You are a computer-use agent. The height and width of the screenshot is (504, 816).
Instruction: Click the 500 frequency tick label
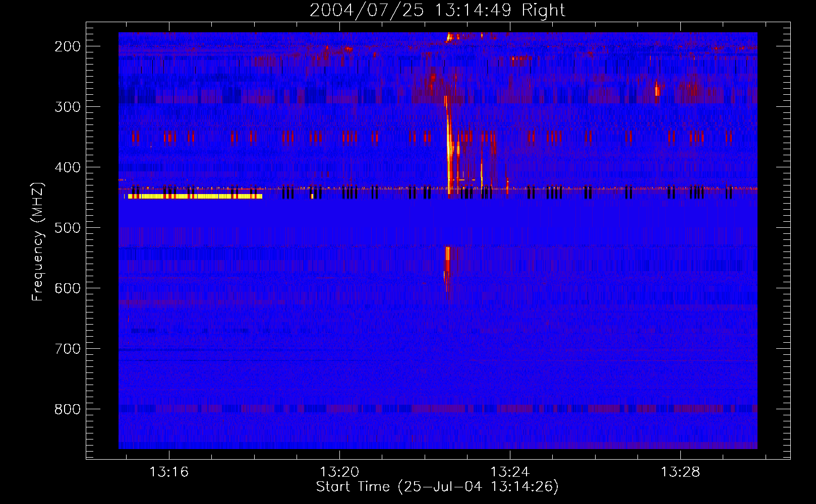pos(68,228)
